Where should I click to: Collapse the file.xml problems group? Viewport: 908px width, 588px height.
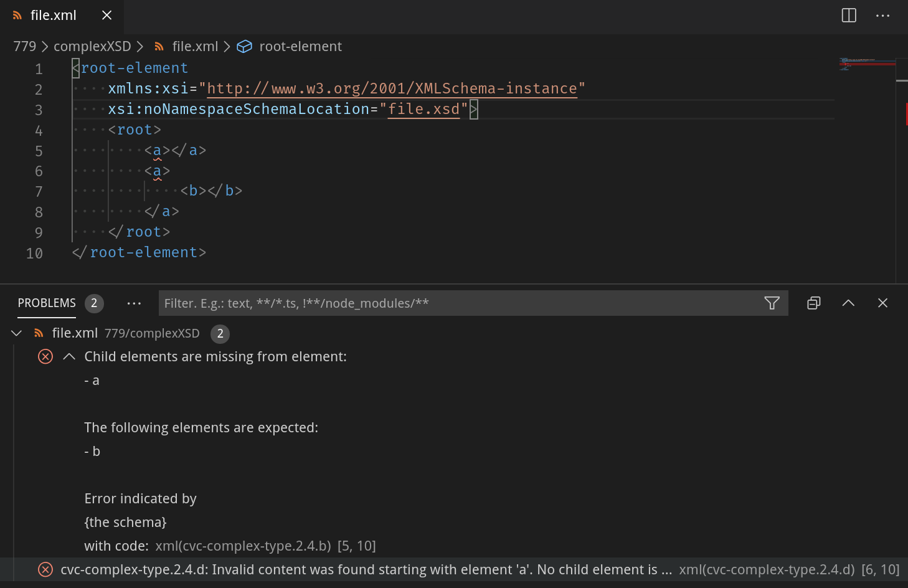[x=16, y=333]
